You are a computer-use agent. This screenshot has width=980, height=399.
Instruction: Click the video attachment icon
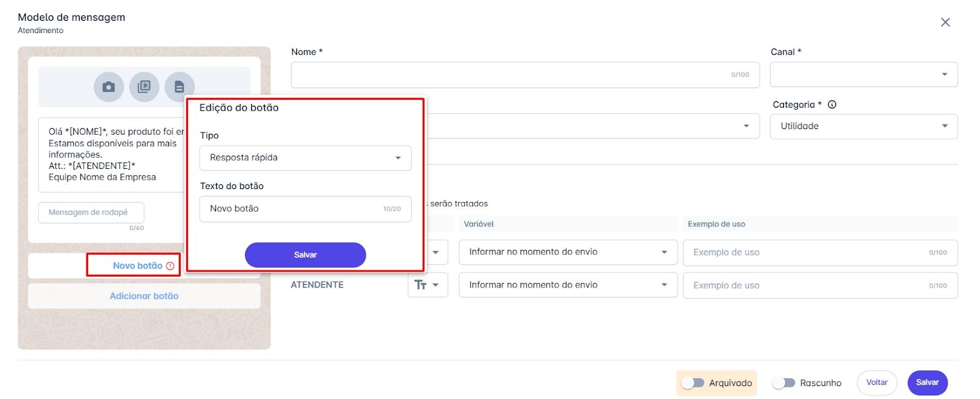point(144,87)
